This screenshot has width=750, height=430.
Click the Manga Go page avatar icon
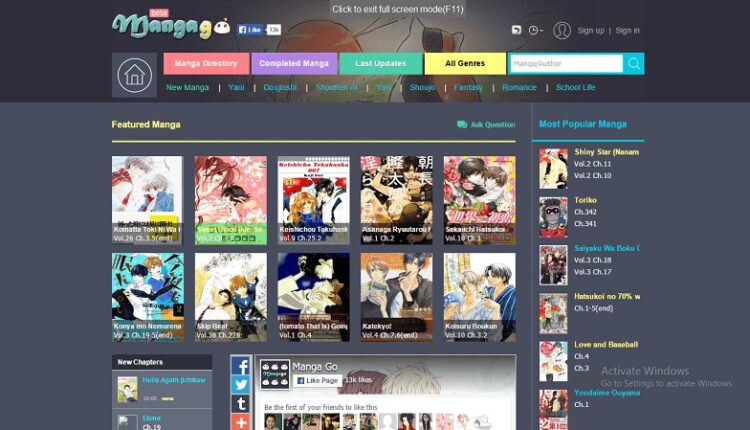click(x=275, y=374)
